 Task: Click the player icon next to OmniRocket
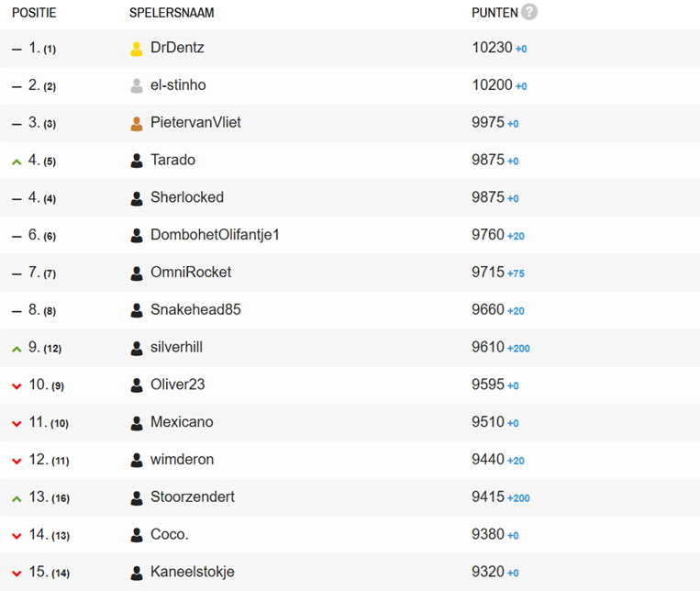pos(137,273)
